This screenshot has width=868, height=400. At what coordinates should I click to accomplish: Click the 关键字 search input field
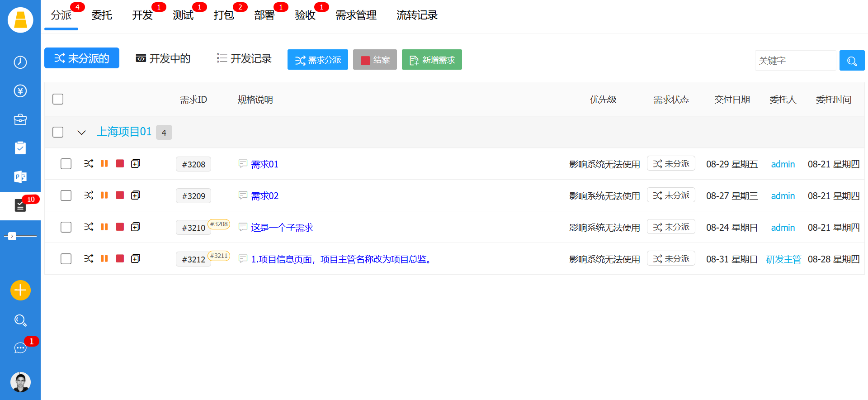coord(795,61)
